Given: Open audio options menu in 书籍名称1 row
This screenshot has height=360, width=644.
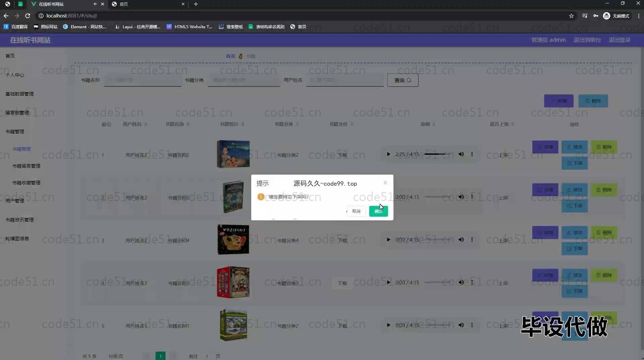Looking at the screenshot, I should [472, 325].
